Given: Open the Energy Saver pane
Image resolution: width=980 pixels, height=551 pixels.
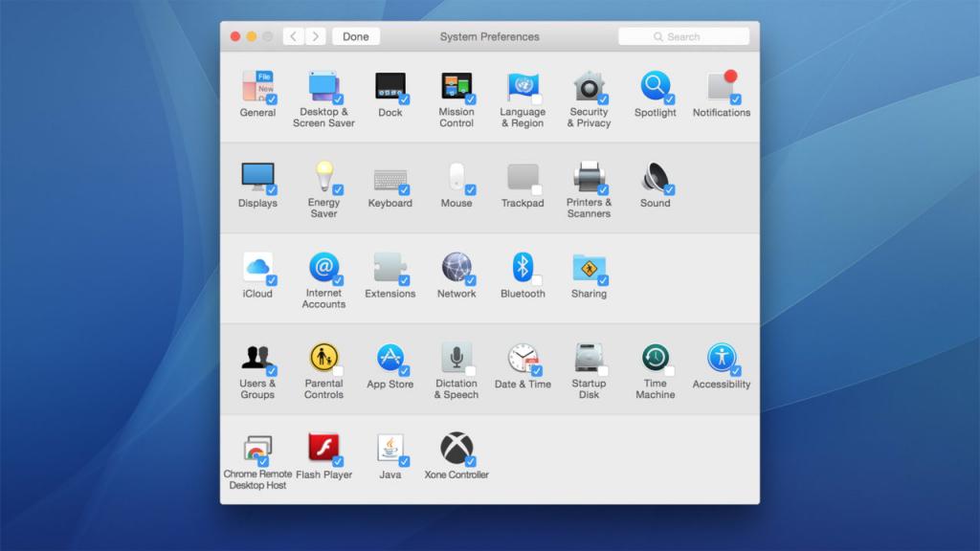Looking at the screenshot, I should point(324,177).
